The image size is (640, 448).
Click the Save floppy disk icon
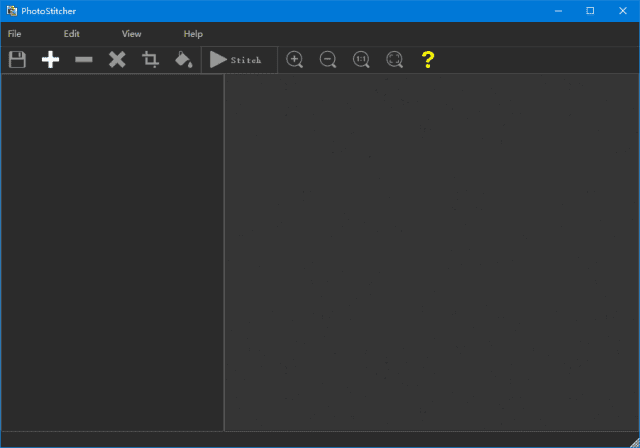click(17, 60)
